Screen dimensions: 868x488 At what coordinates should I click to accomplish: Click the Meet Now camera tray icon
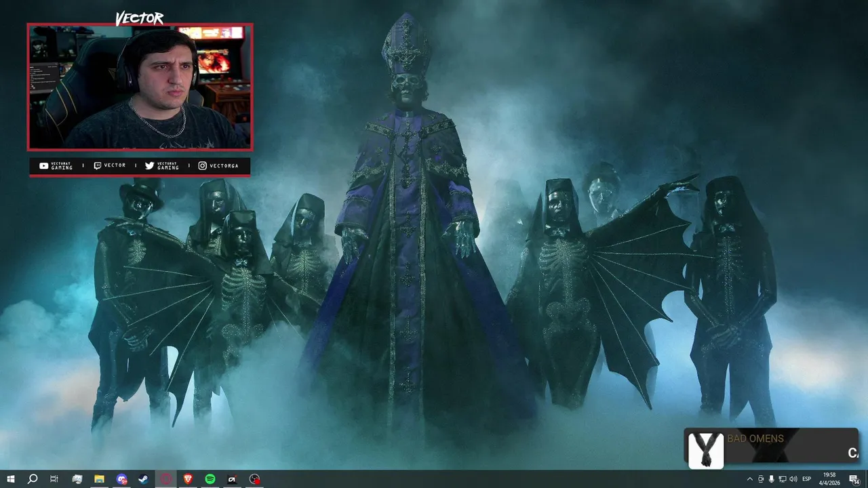point(760,479)
